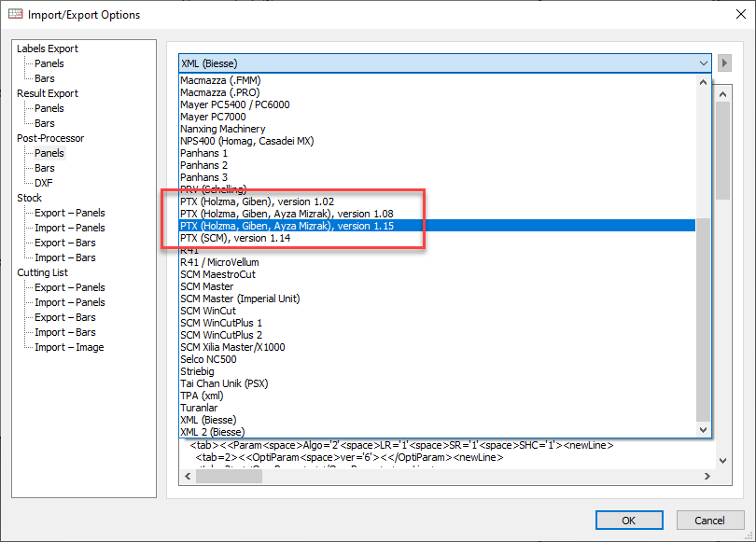Choose R41 / MicroVellum option
The height and width of the screenshot is (542, 756).
[x=438, y=262]
